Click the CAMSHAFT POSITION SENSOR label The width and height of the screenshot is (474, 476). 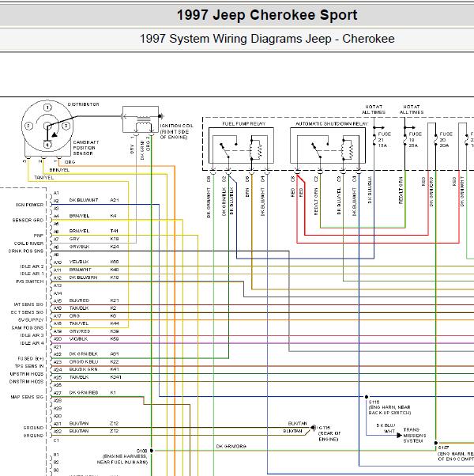coord(86,148)
